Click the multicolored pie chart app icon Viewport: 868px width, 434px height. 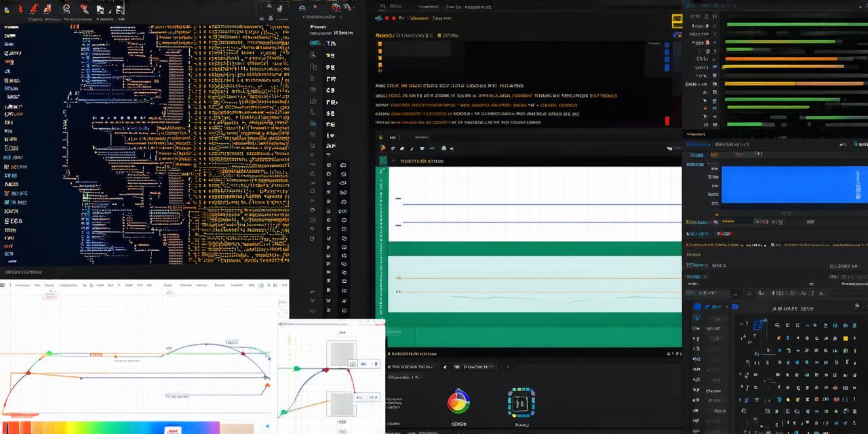[458, 401]
